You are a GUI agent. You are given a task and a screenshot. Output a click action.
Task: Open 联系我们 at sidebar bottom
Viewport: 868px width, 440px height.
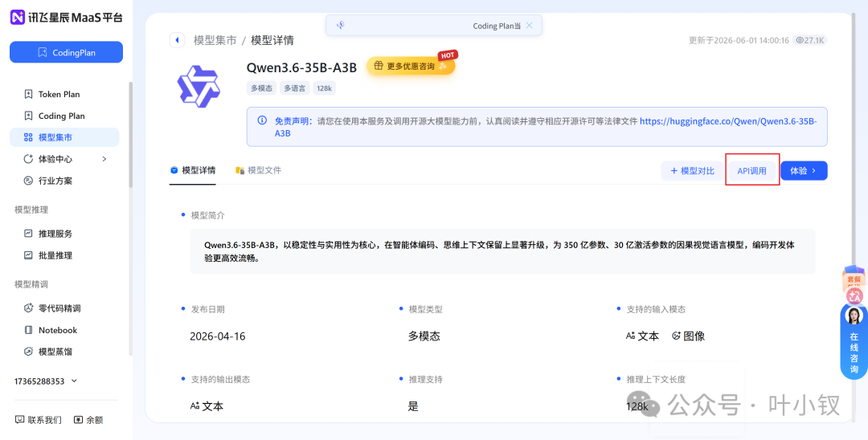coord(39,420)
